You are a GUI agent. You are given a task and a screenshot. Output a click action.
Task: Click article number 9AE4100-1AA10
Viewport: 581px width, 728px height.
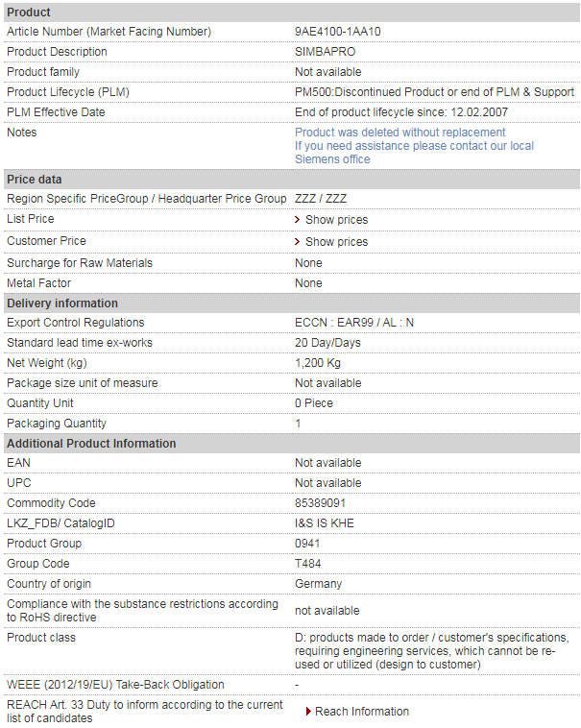click(x=338, y=32)
